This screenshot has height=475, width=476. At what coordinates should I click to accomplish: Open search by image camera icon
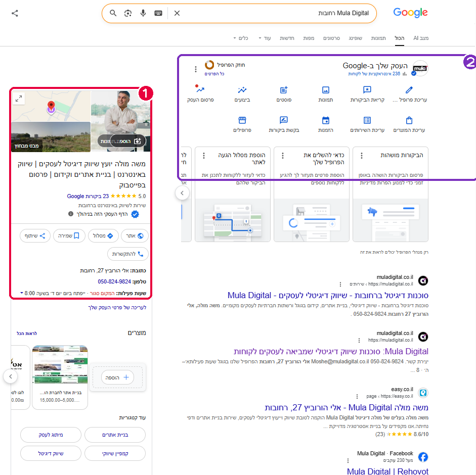click(128, 13)
